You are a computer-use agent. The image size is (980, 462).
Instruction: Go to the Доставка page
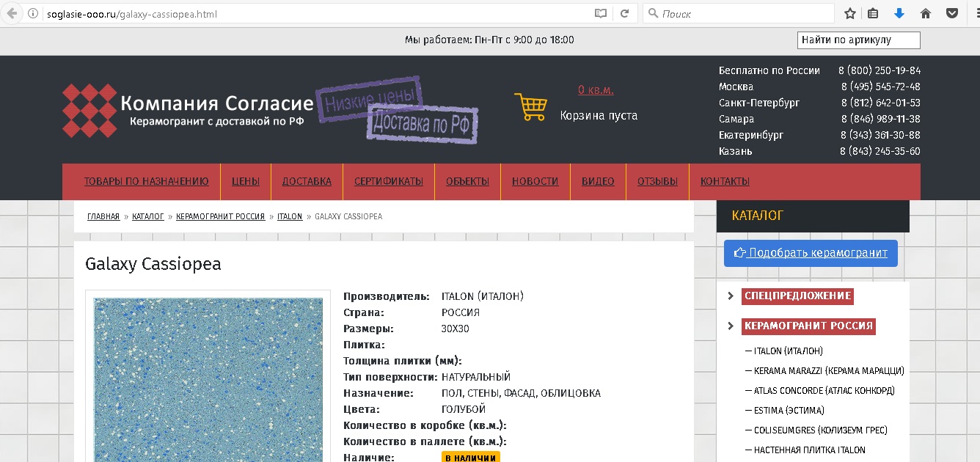[x=307, y=181]
